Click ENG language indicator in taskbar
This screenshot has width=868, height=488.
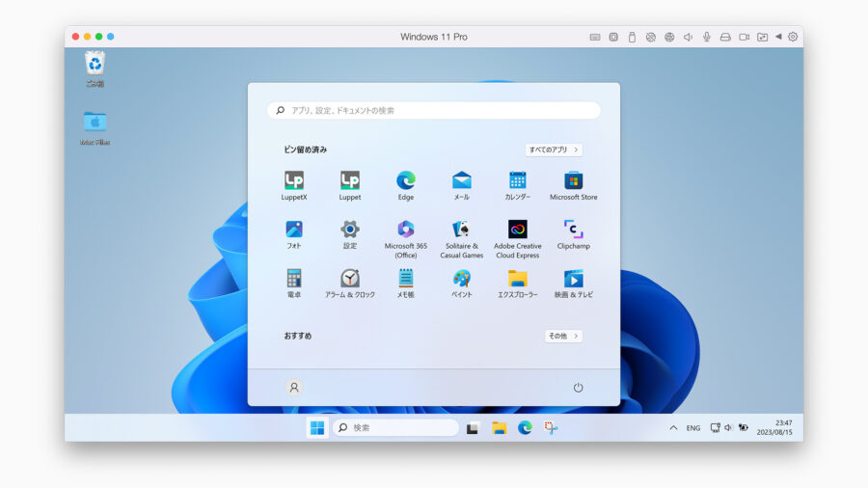tap(693, 428)
